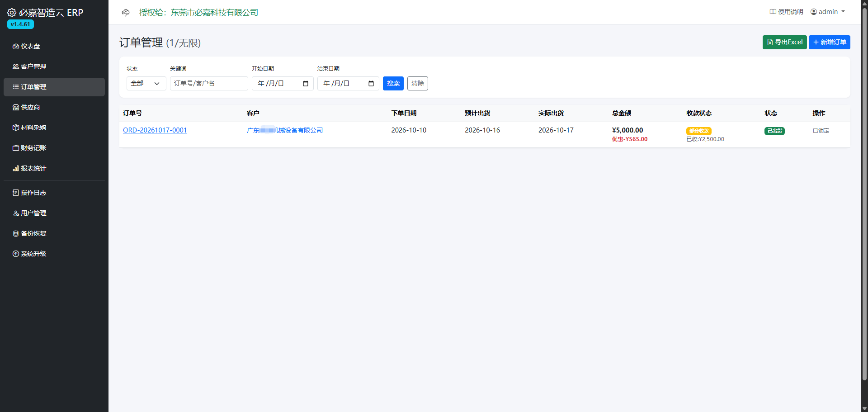The height and width of the screenshot is (412, 868).
Task: Click the 财务记账 wallet icon
Action: pos(16,148)
